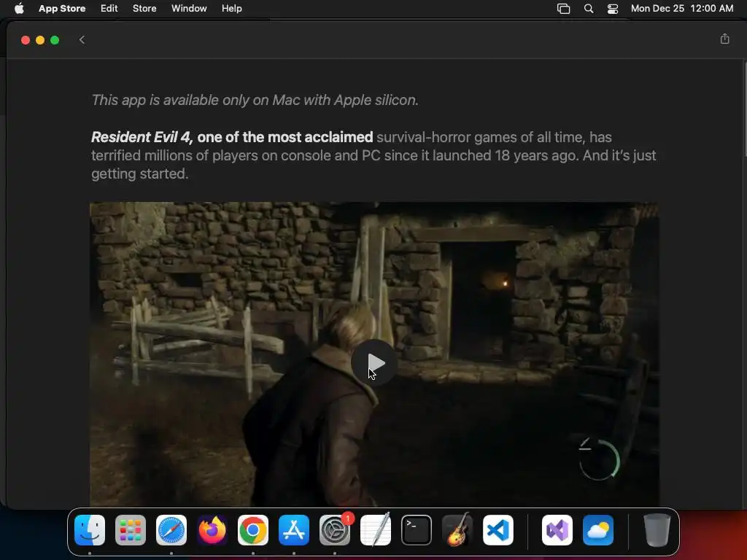
Task: Go back with the back chevron
Action: coord(82,40)
